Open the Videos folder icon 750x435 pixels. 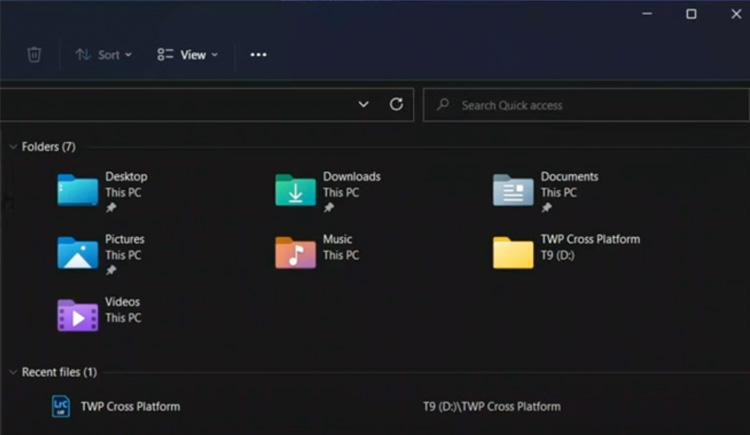77,315
